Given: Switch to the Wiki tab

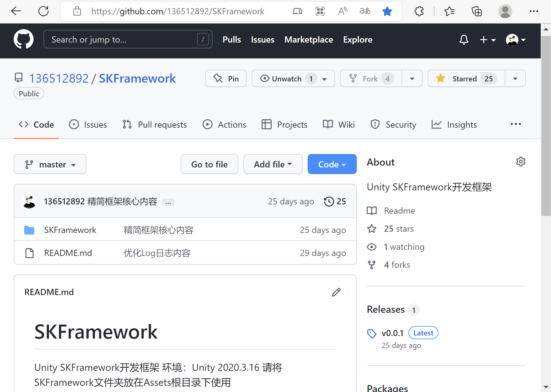Looking at the screenshot, I should [339, 125].
